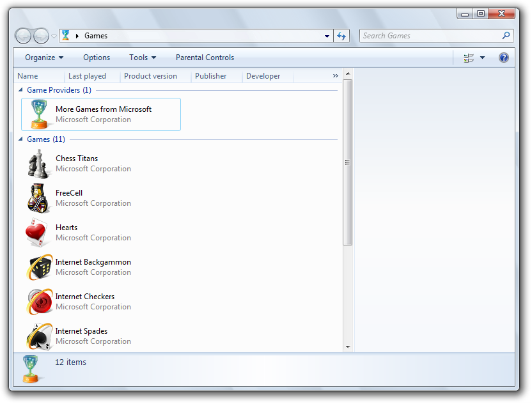Select the FreeCell title text

(x=69, y=193)
